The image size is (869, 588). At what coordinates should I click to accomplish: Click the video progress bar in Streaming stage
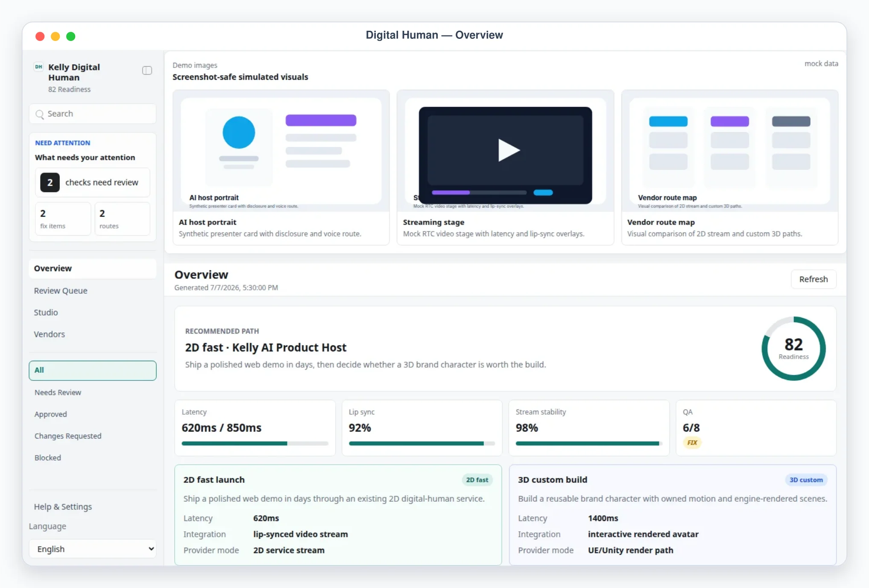(479, 193)
